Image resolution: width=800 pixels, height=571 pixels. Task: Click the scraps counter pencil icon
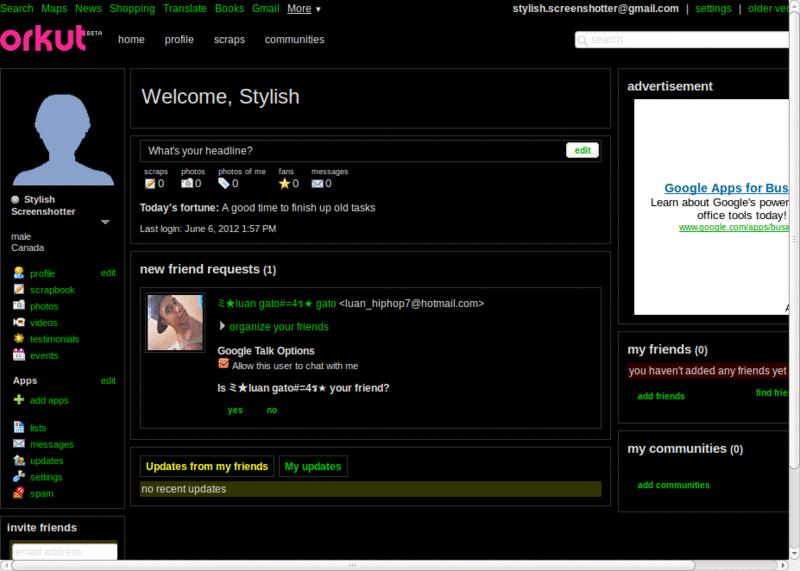[149, 183]
